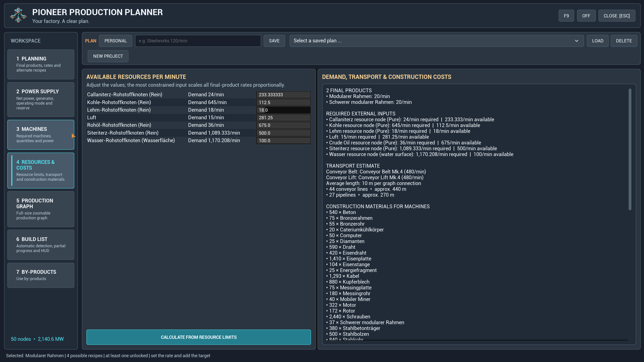Delete the selected saved plan
Screen dimensions: 644x362
tap(624, 41)
